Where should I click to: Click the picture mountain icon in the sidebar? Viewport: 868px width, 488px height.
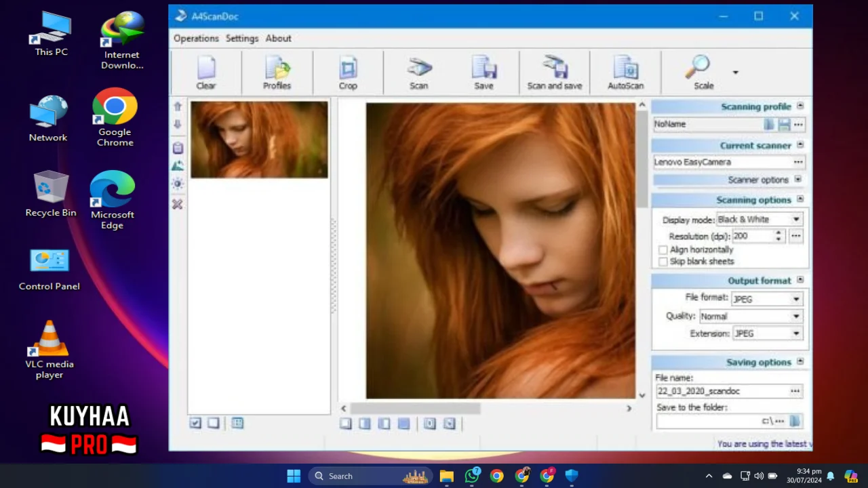[178, 165]
